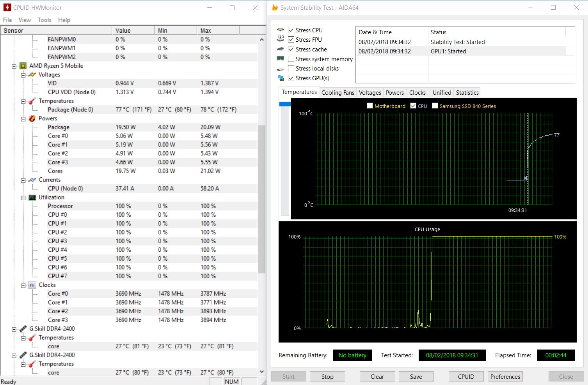
Task: Switch to the Cooling Fans tab
Action: click(x=338, y=93)
